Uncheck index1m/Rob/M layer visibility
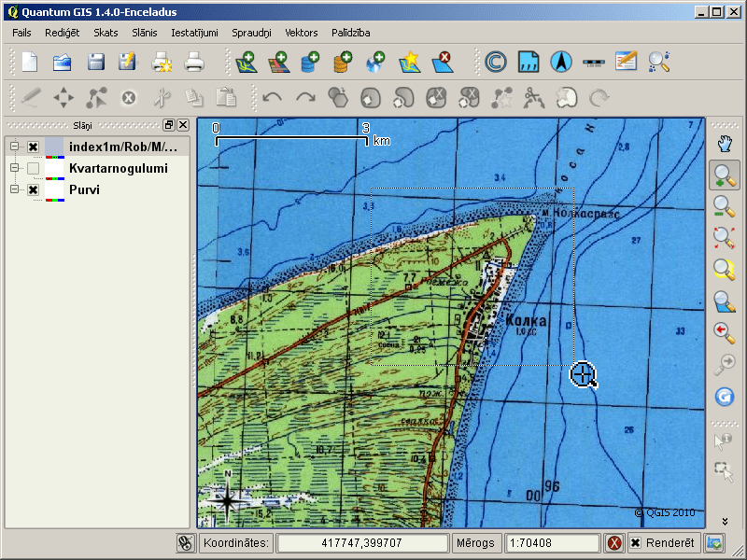The width and height of the screenshot is (747, 560). coord(33,147)
